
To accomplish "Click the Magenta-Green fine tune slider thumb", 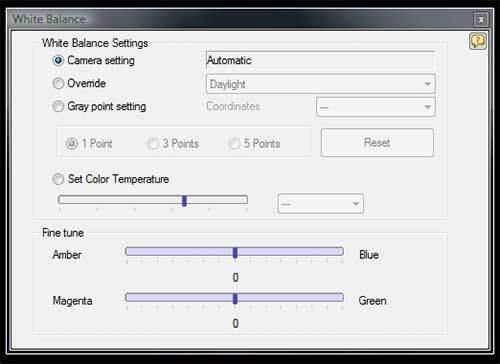I will (x=235, y=299).
